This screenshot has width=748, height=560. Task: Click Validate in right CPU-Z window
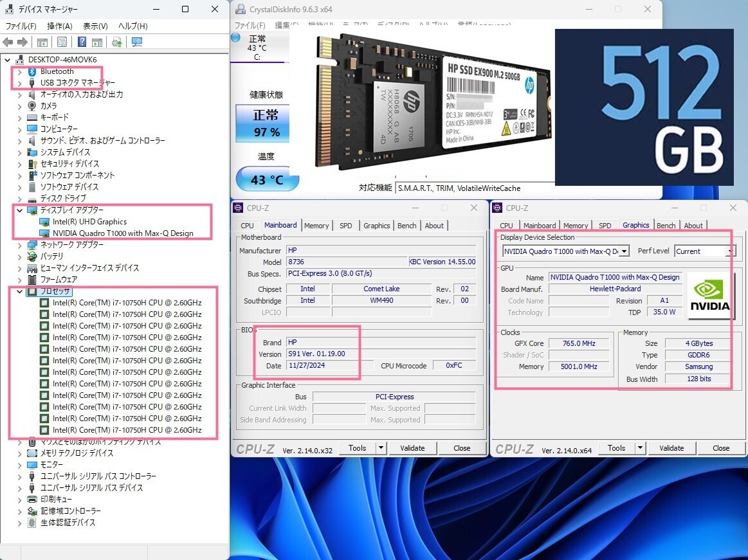(671, 448)
